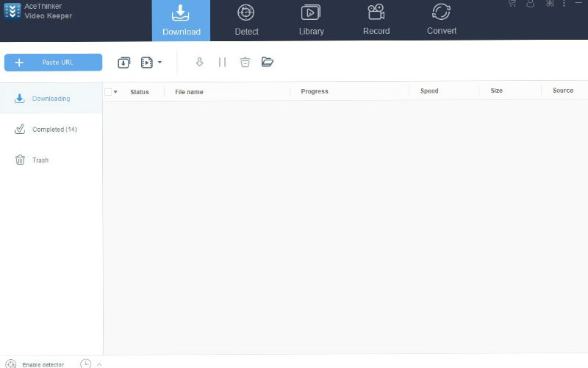Toggle Enable detector at the bottom
This screenshot has height=368, width=588.
(35, 364)
